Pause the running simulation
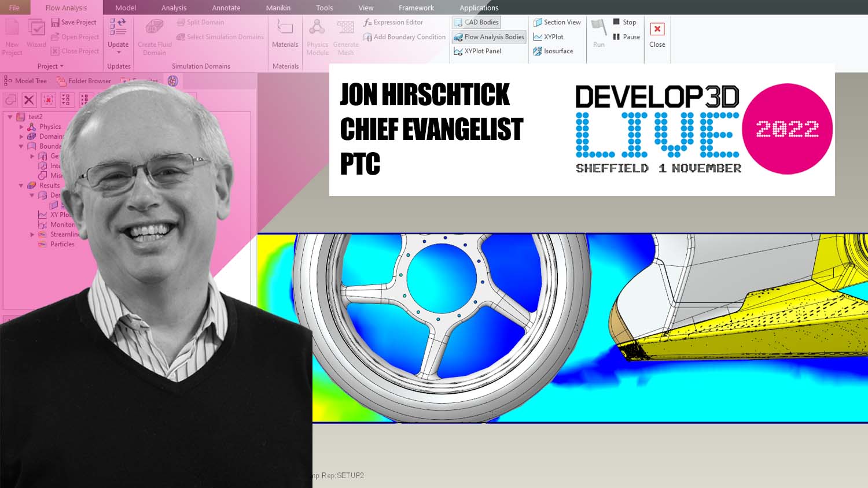 click(x=627, y=36)
